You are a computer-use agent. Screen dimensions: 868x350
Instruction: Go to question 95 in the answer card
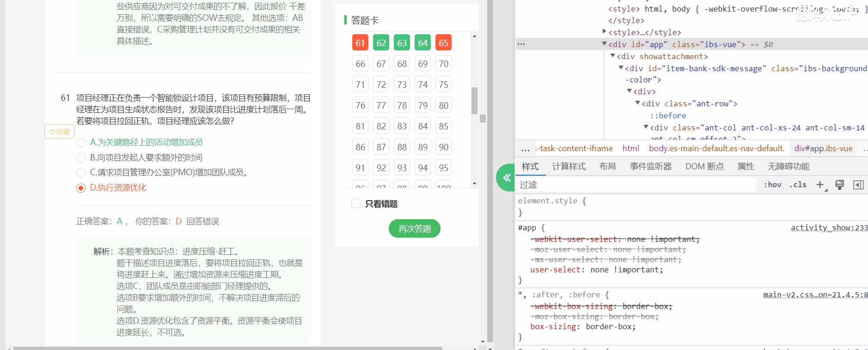point(444,168)
